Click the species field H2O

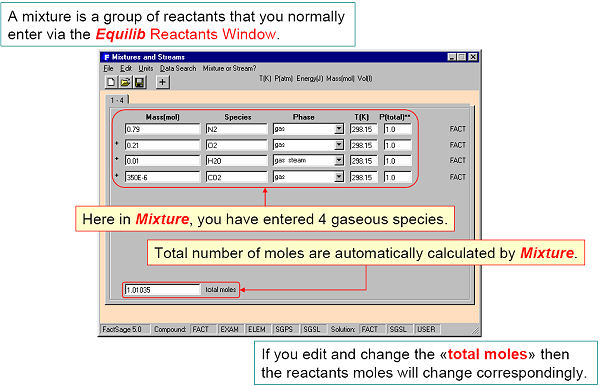236,161
